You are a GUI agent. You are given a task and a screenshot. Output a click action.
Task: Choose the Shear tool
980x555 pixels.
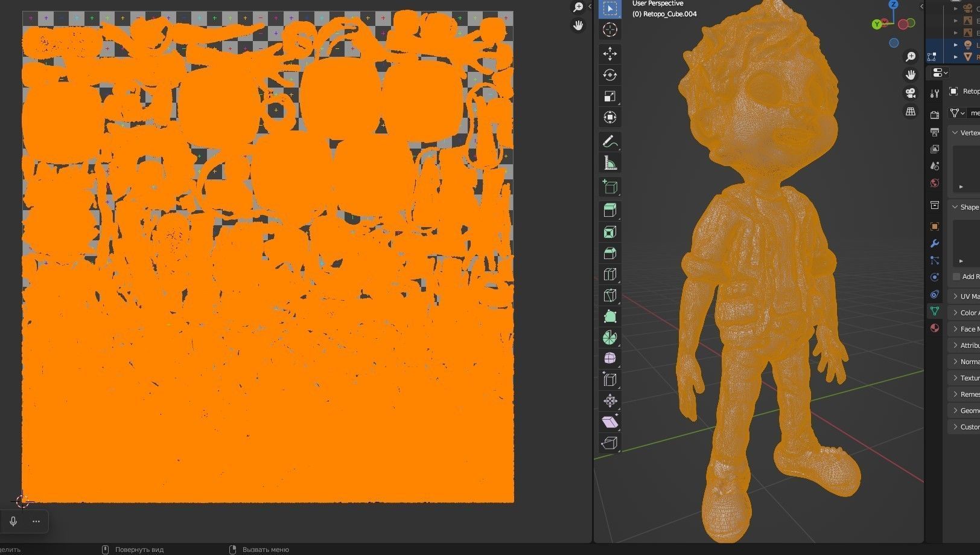point(610,422)
